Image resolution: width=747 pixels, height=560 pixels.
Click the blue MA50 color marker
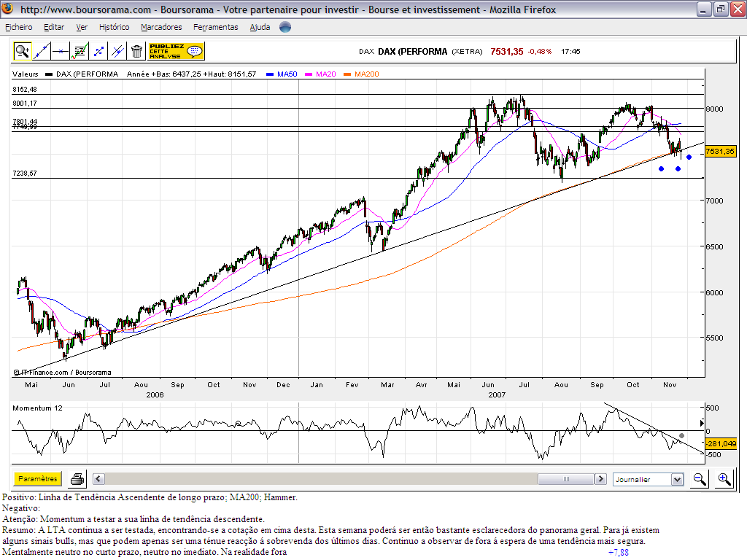[x=270, y=74]
